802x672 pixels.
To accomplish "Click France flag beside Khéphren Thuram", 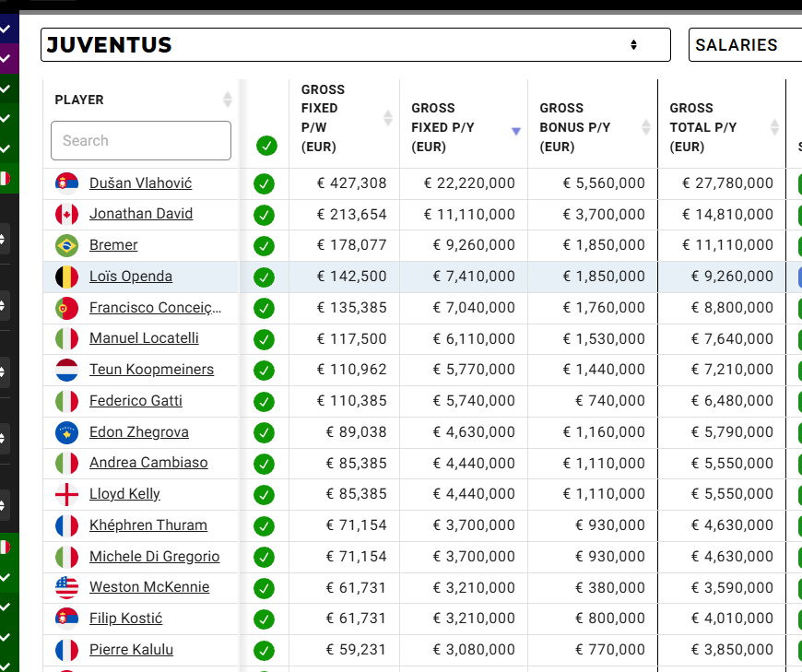I will [67, 525].
